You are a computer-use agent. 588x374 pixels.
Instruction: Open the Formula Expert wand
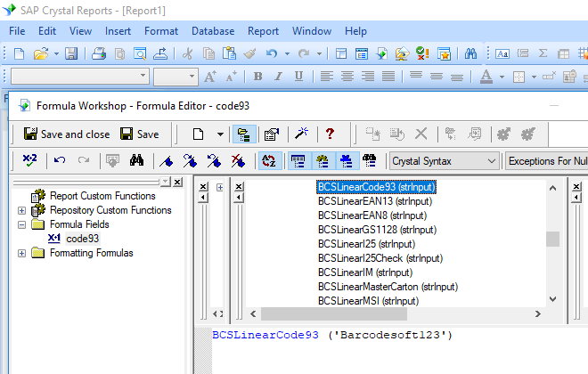click(301, 134)
